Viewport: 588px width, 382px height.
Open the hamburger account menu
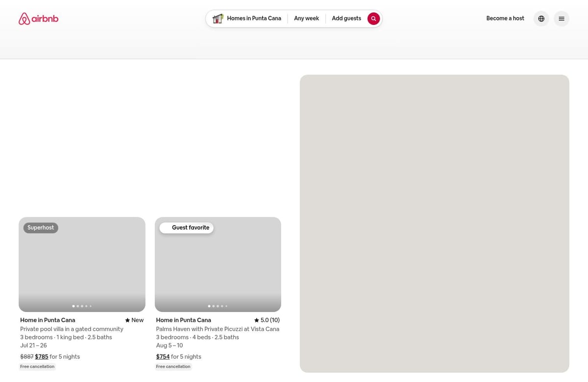[562, 19]
